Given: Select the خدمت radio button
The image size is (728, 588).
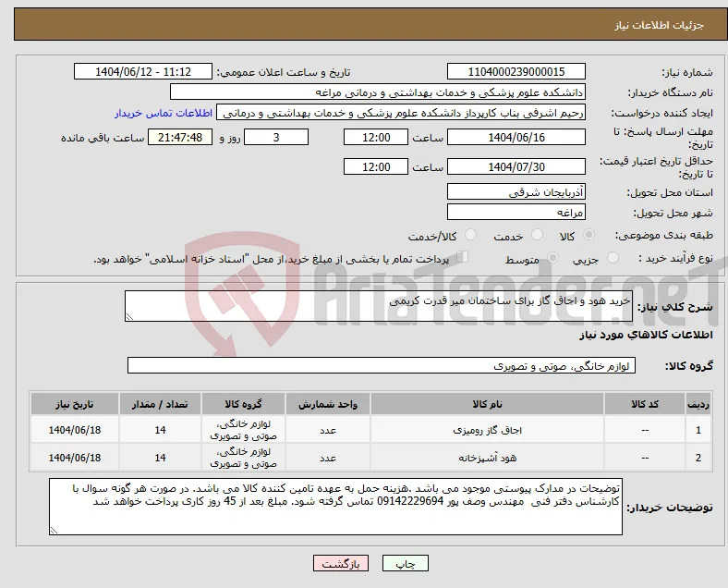Looking at the screenshot, I should tap(537, 235).
